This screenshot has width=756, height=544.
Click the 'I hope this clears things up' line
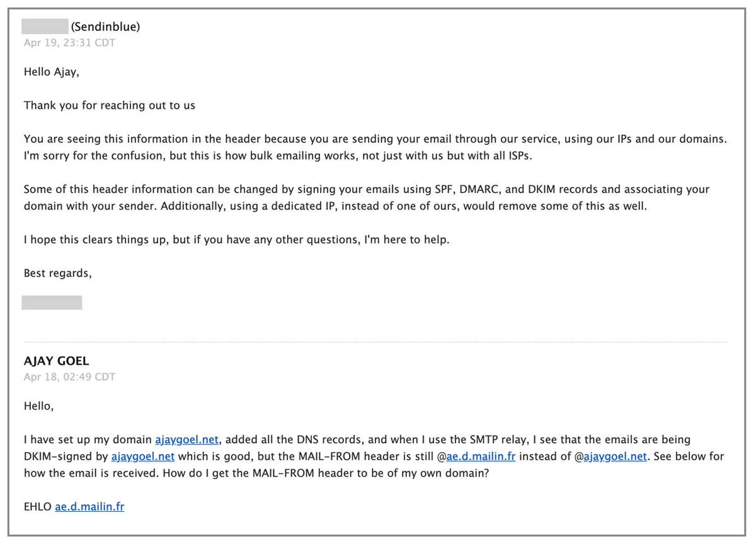pyautogui.click(x=237, y=240)
